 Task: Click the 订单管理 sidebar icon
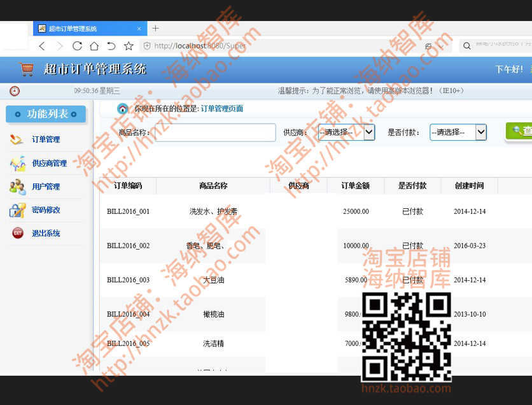pyautogui.click(x=17, y=139)
